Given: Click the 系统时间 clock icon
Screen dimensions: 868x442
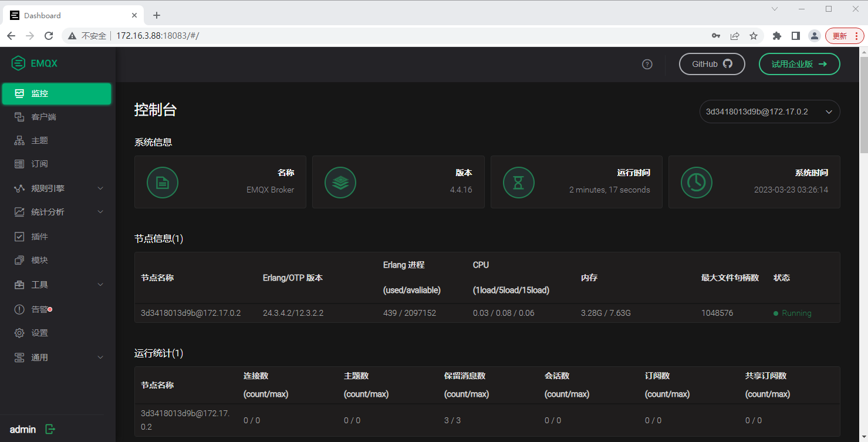Looking at the screenshot, I should click(x=697, y=183).
